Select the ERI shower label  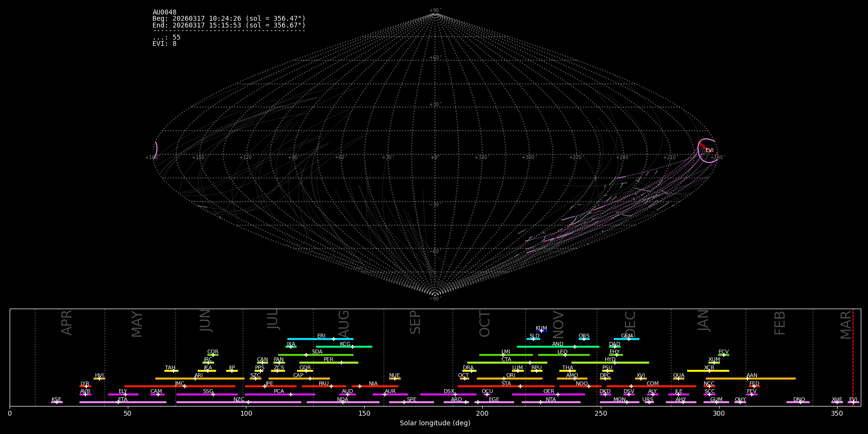(321, 336)
